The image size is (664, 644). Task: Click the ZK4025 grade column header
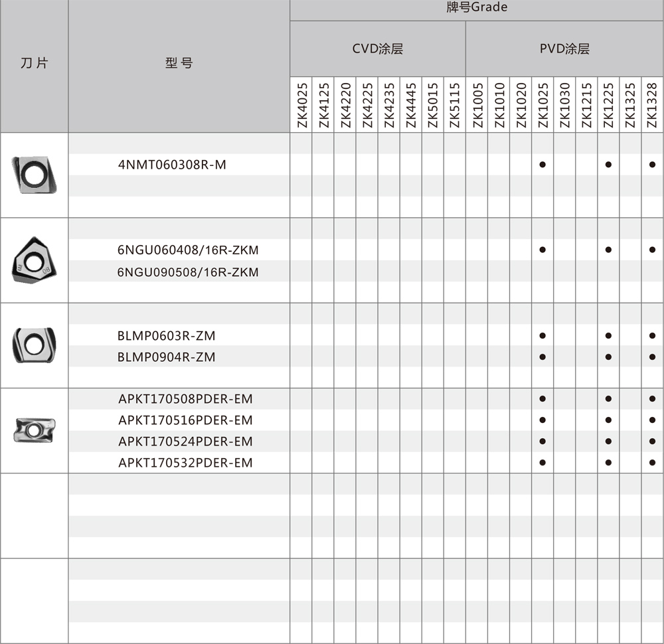pyautogui.click(x=301, y=104)
